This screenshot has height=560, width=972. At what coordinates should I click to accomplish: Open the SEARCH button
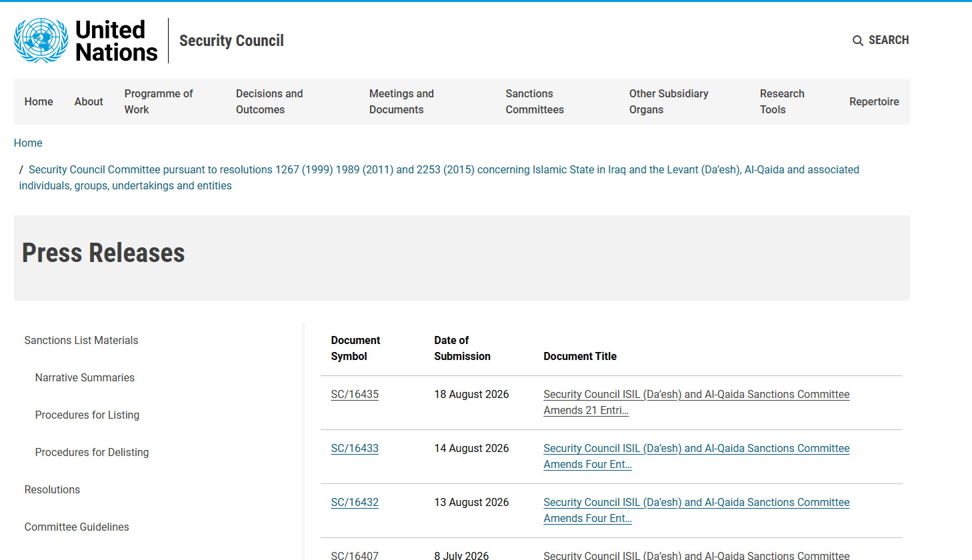881,40
